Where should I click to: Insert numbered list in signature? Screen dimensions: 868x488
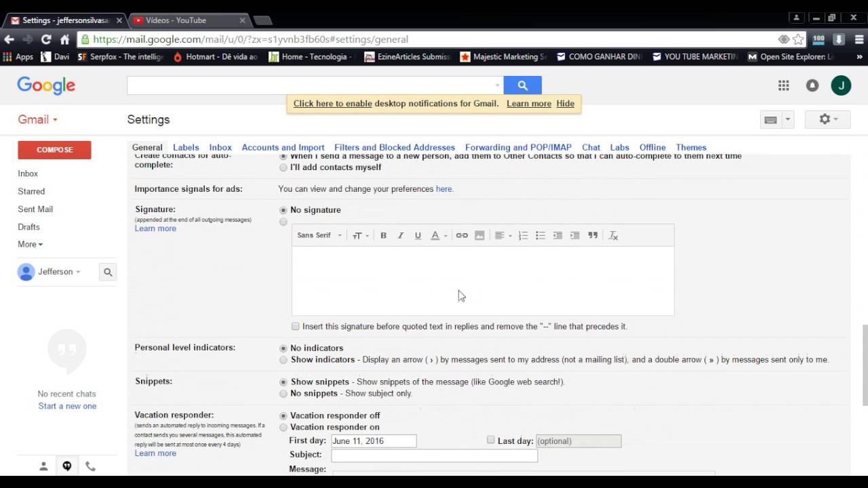(x=523, y=235)
